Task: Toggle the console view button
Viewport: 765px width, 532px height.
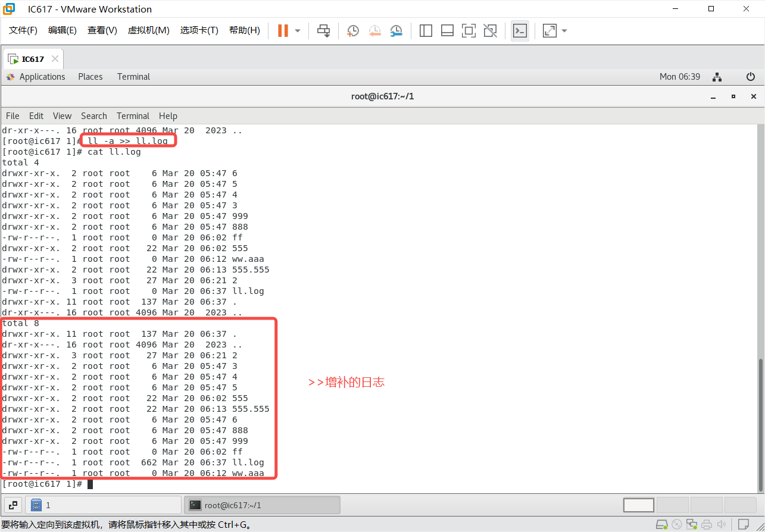Action: pyautogui.click(x=520, y=30)
